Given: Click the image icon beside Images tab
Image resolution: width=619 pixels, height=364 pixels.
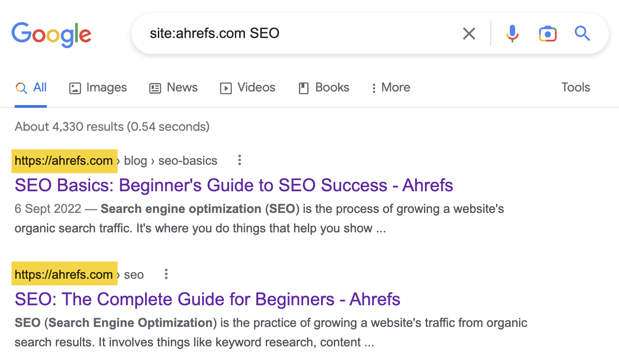Looking at the screenshot, I should click(75, 87).
